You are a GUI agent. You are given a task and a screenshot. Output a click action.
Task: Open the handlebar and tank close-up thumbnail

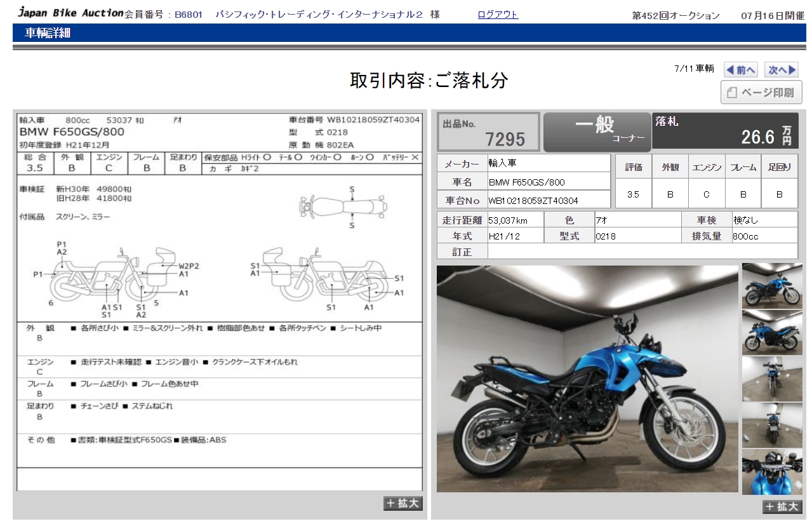(772, 472)
